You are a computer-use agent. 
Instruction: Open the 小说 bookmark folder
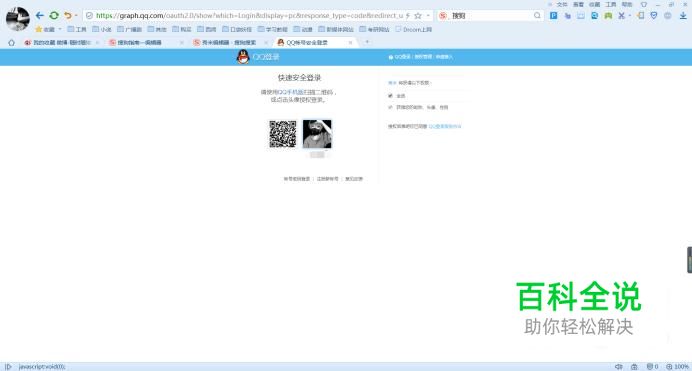pyautogui.click(x=102, y=29)
